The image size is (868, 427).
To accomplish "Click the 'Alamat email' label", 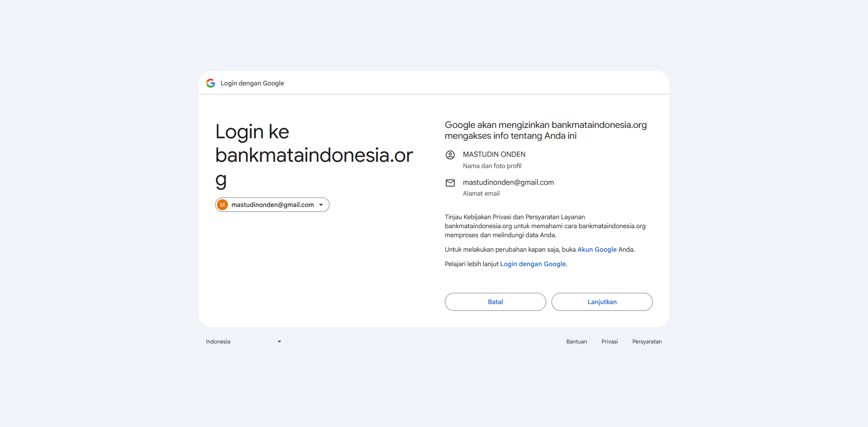I will [x=481, y=193].
